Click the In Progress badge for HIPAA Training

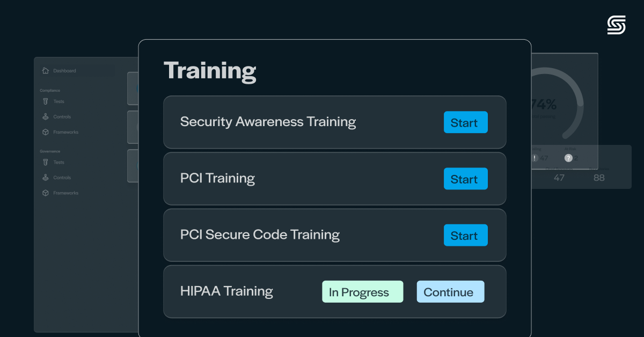click(362, 291)
